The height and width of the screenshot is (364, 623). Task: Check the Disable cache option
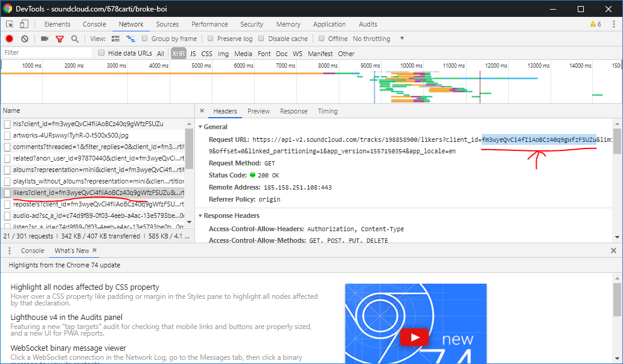pos(261,39)
